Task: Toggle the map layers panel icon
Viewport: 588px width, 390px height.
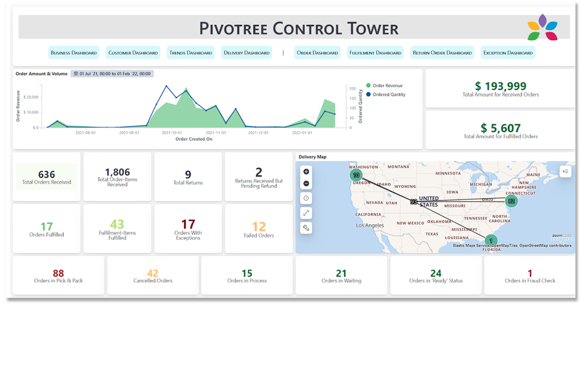Action: (565, 171)
